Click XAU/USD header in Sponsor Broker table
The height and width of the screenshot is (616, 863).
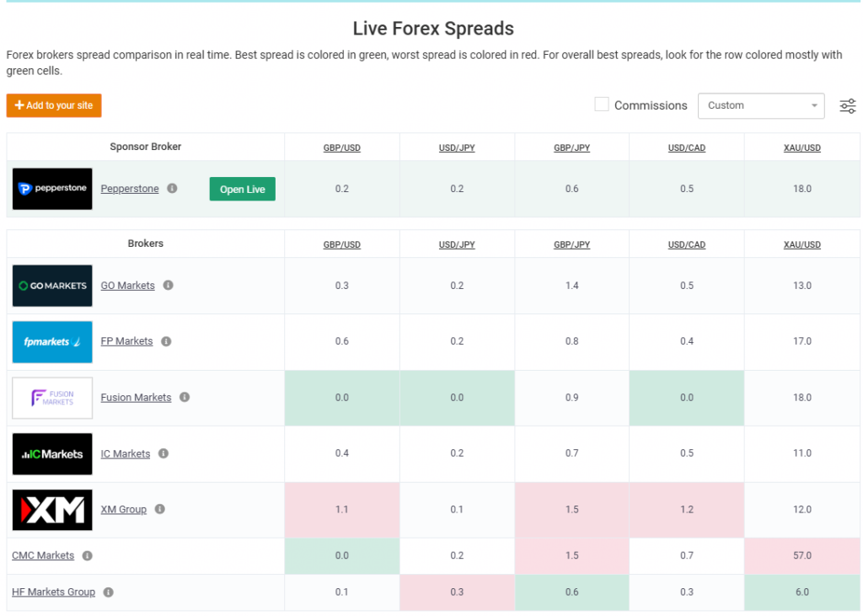[x=802, y=148]
